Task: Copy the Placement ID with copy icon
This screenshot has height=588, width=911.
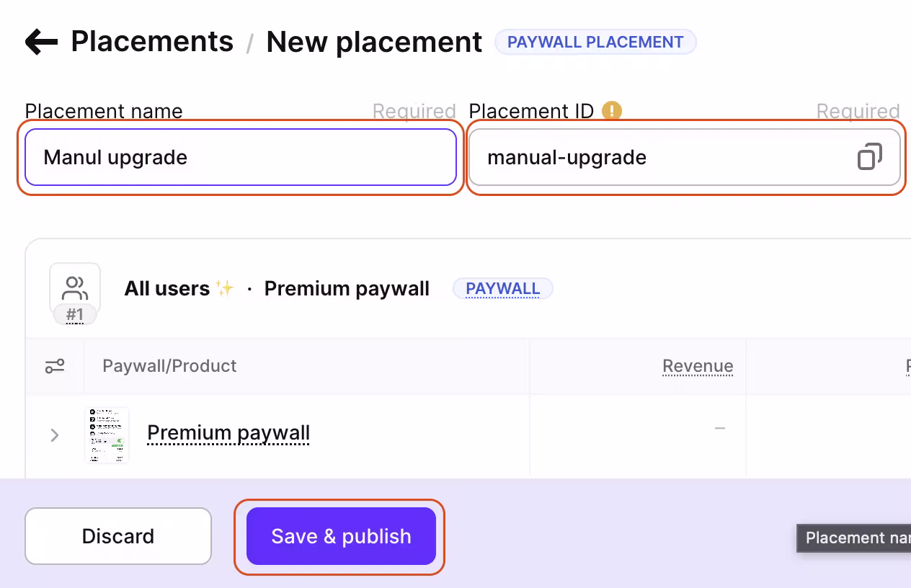Action: click(x=869, y=157)
